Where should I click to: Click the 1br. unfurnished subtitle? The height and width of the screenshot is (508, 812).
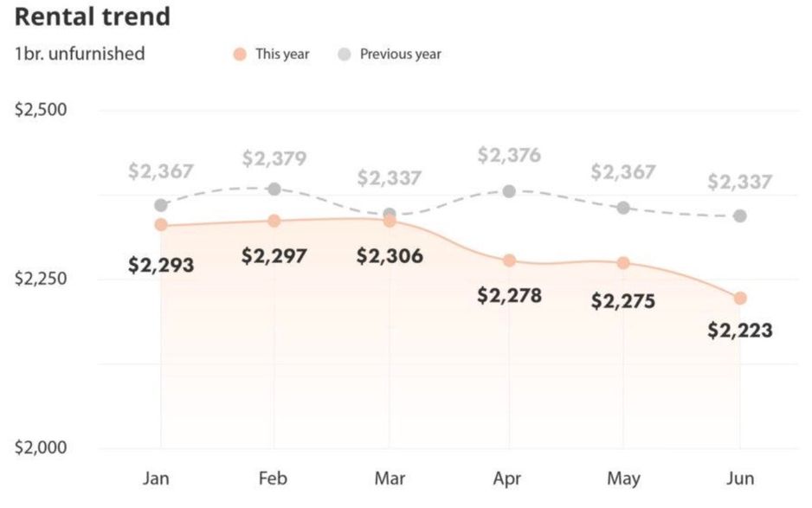pyautogui.click(x=80, y=55)
